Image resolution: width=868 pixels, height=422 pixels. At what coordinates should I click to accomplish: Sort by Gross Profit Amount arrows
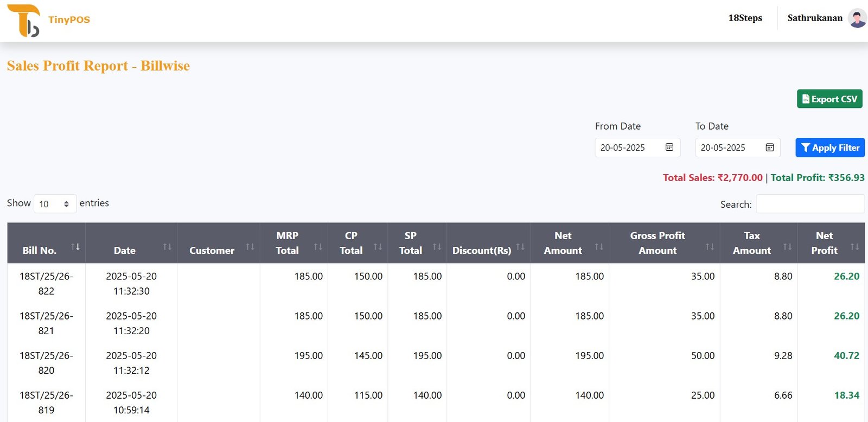710,247
